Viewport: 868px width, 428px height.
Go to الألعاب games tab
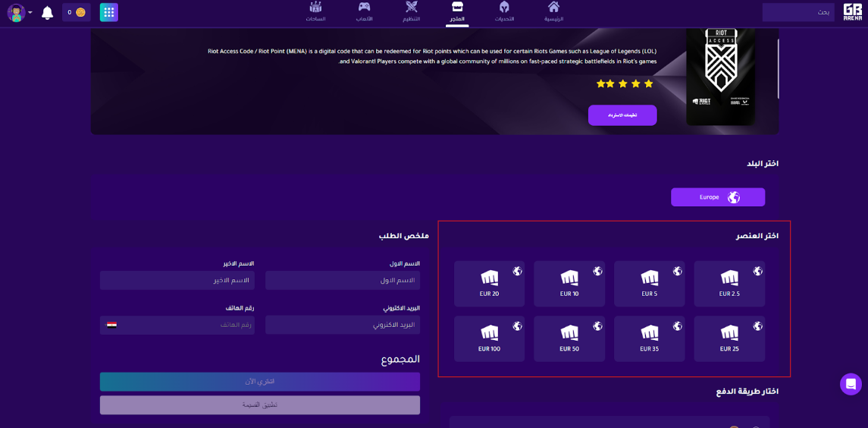pyautogui.click(x=364, y=12)
